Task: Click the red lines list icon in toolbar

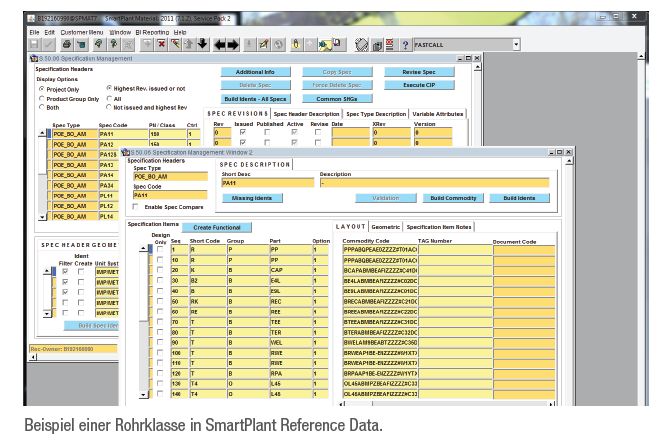Action: tap(389, 45)
